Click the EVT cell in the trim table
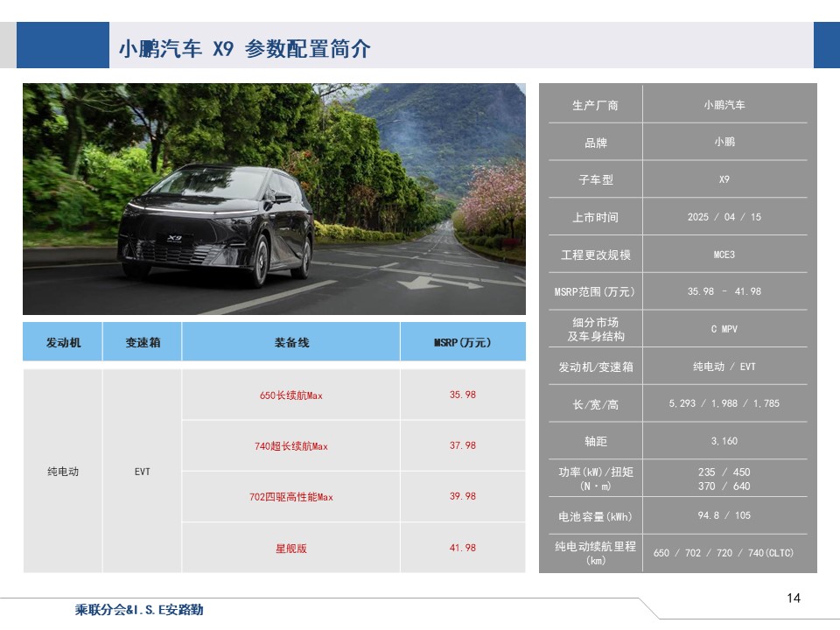The image size is (840, 630). 143,472
